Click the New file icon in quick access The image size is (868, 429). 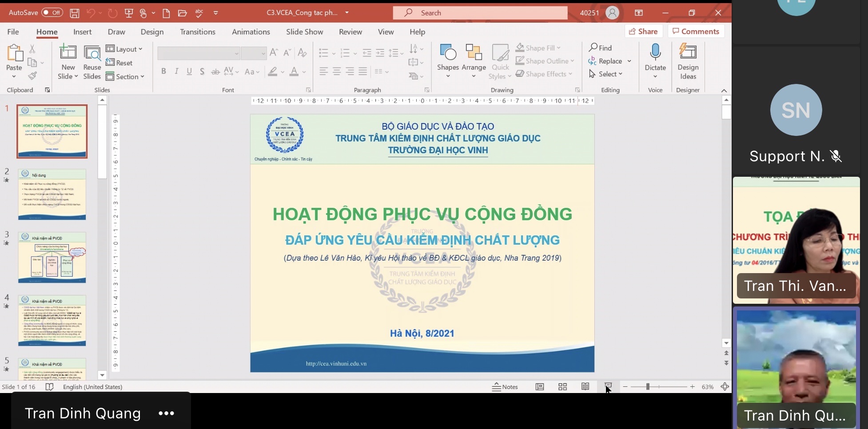point(166,13)
